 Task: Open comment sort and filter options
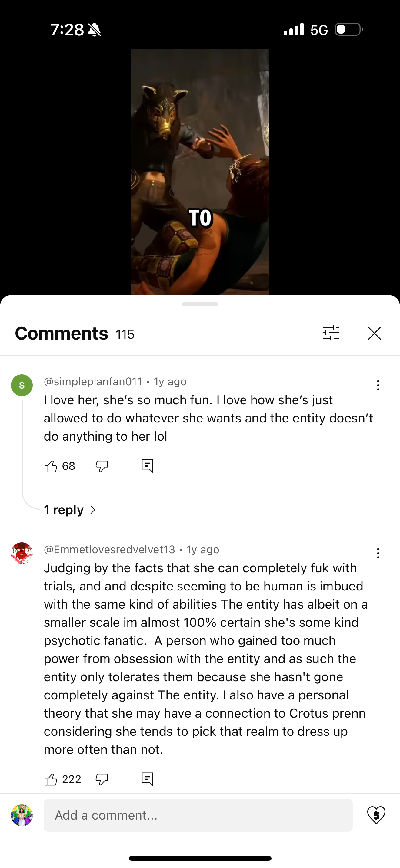[x=331, y=333]
